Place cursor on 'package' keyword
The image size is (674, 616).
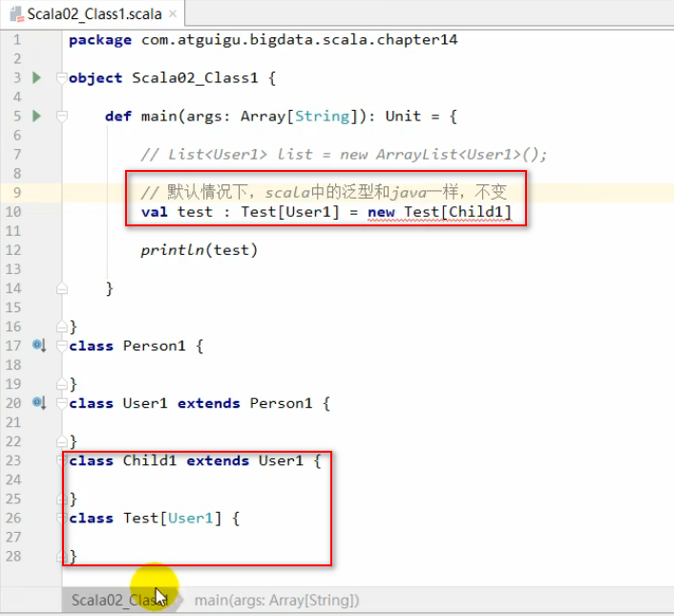coord(100,40)
